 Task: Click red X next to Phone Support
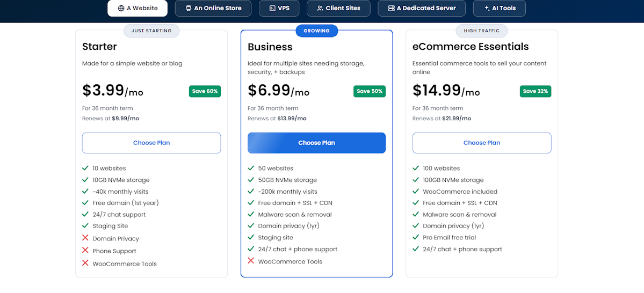click(85, 250)
